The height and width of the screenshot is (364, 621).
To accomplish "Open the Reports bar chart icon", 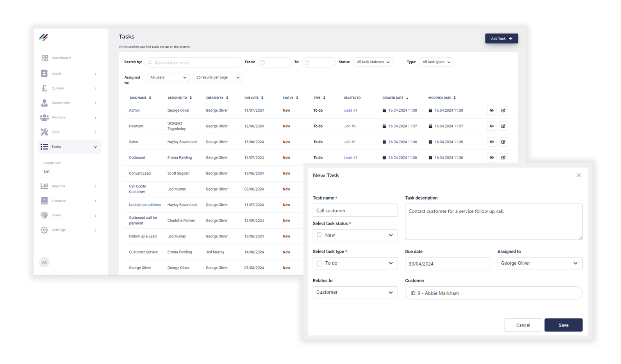I will coord(45,186).
